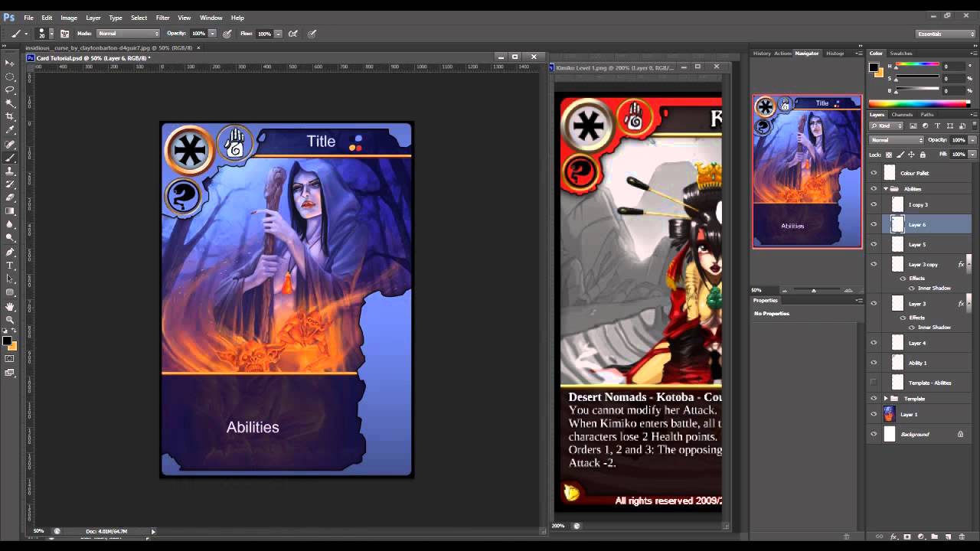Select the Horizontal Type tool
The height and width of the screenshot is (551, 980).
(x=10, y=266)
